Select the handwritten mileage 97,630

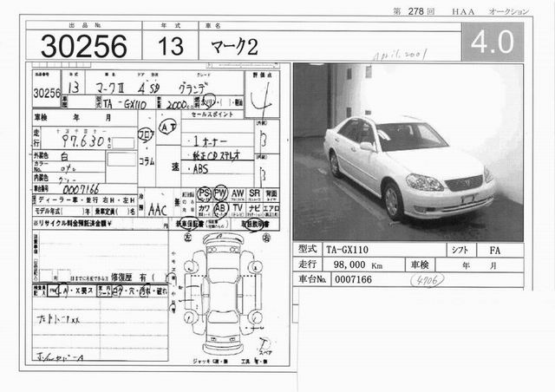click(x=83, y=141)
